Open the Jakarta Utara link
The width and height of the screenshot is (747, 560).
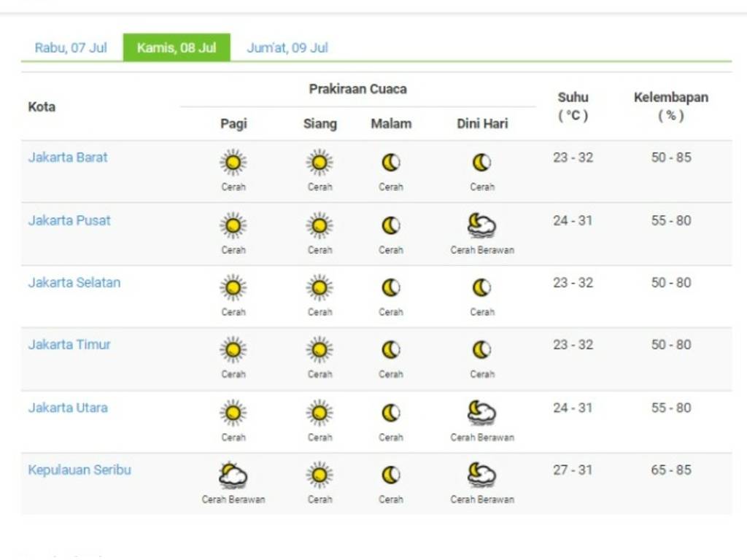[x=68, y=408]
